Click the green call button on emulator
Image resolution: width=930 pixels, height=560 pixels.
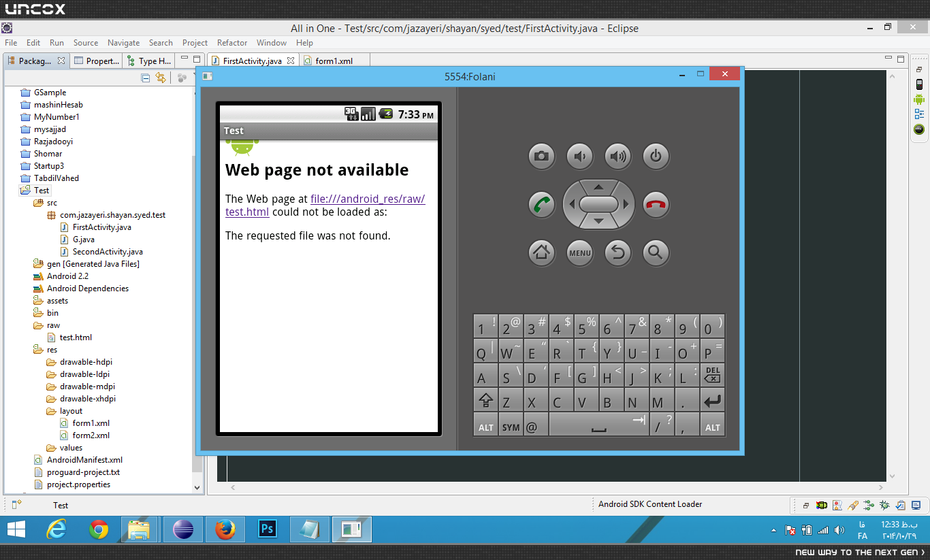tap(541, 204)
